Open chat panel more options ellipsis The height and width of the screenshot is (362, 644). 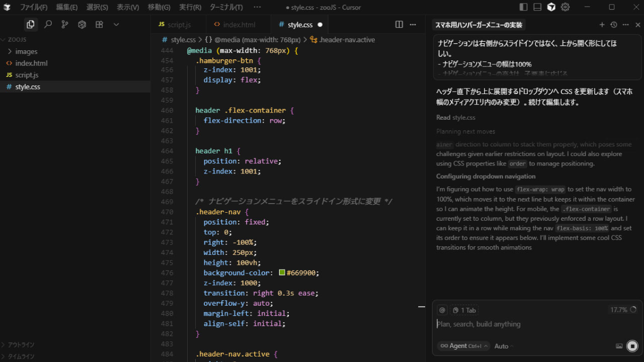click(x=626, y=25)
